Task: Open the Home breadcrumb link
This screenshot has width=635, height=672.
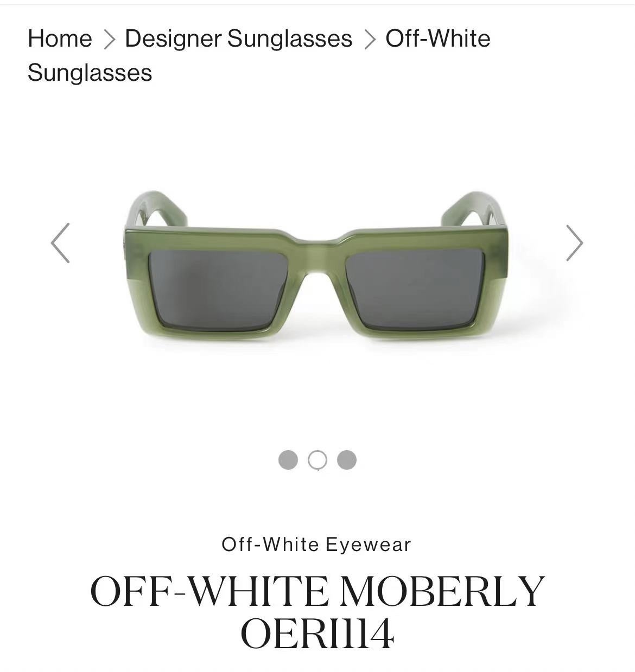Action: 60,39
